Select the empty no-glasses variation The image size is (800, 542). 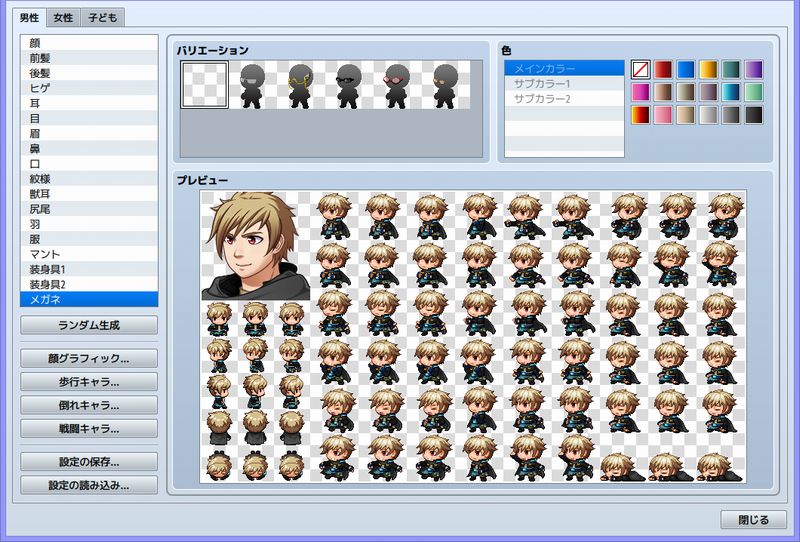point(205,85)
